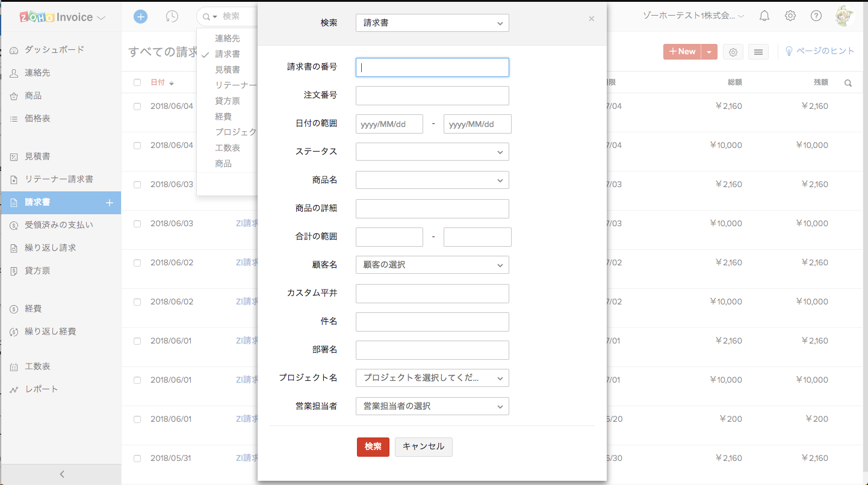The width and height of the screenshot is (868, 485).
Task: Click the user profile avatar
Action: pyautogui.click(x=845, y=16)
